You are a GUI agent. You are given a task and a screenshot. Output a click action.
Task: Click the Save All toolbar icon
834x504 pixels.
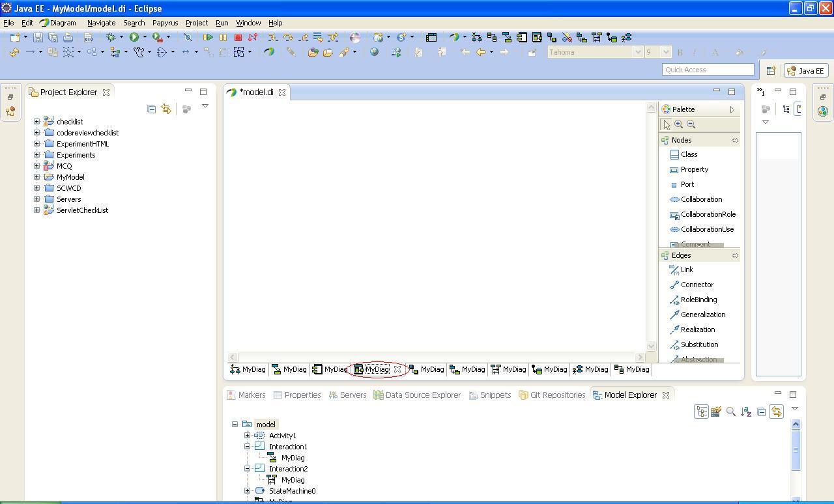53,38
